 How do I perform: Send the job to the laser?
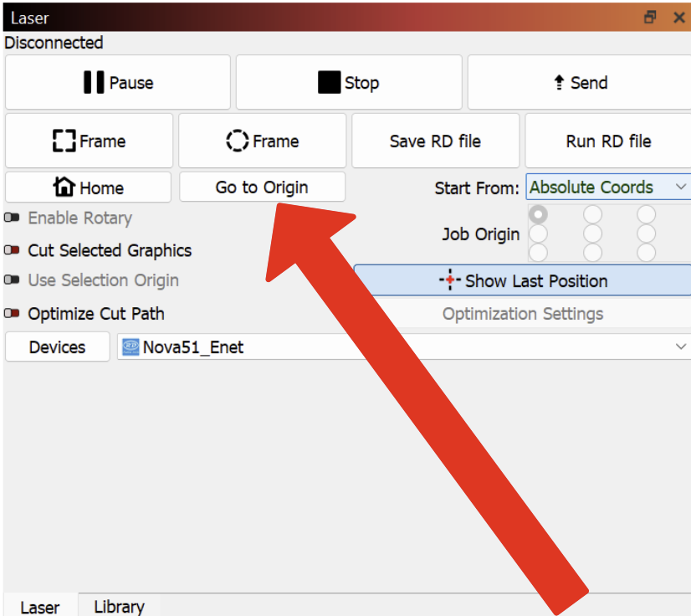(580, 83)
